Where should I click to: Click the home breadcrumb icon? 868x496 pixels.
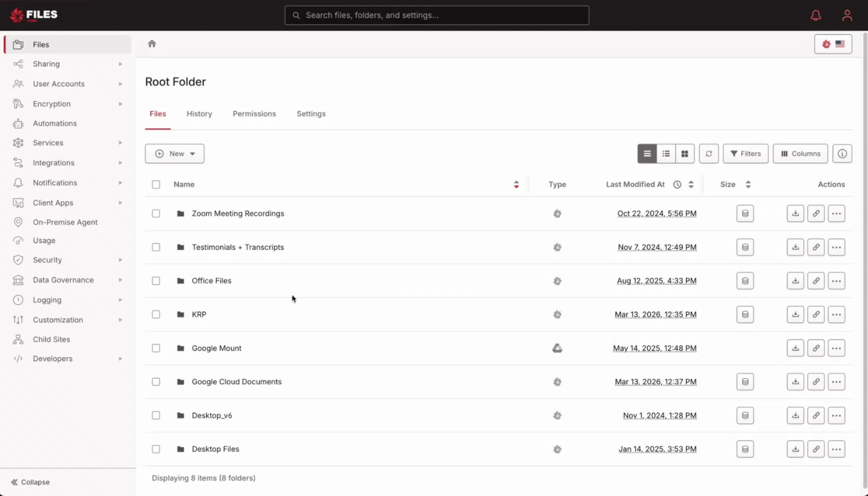tap(152, 44)
